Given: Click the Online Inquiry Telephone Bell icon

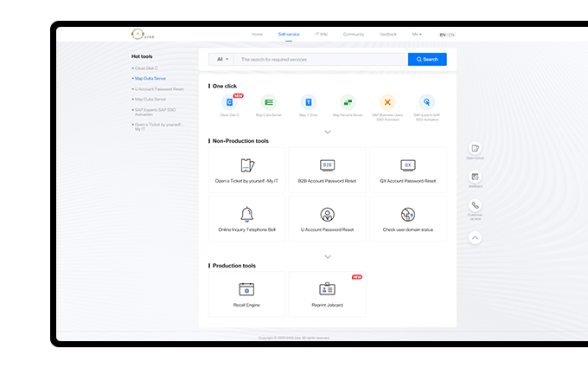Looking at the screenshot, I should (247, 215).
